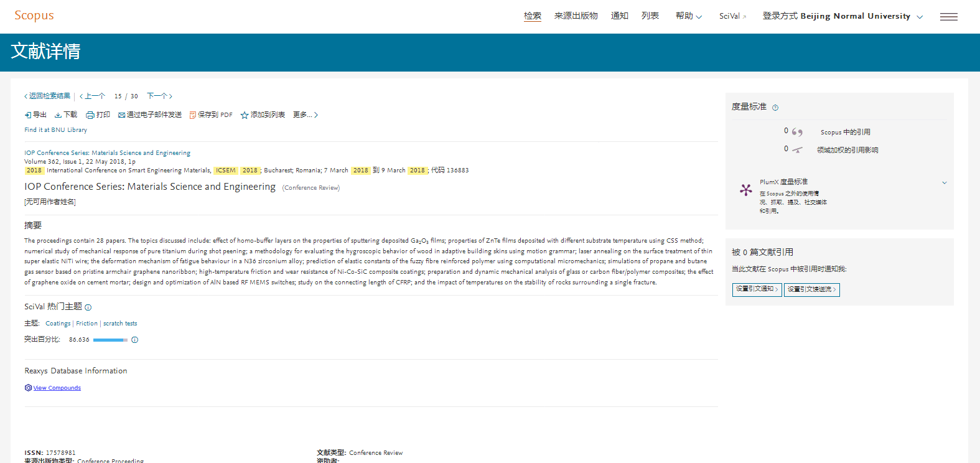
Task: Expand the 更多... more options
Action: pyautogui.click(x=306, y=115)
